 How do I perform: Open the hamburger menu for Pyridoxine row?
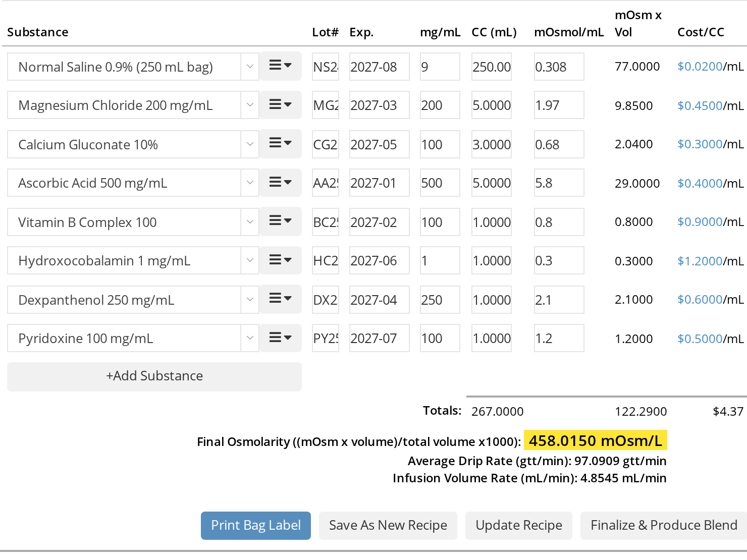pos(280,338)
